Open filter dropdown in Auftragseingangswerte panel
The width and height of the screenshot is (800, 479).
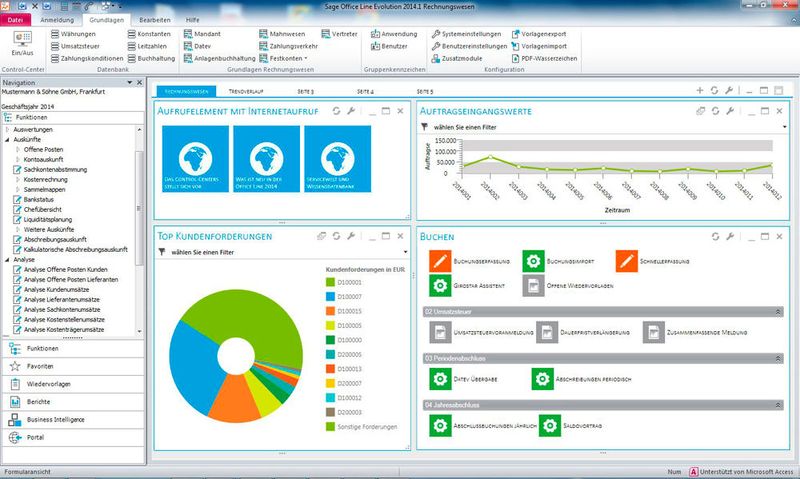[784, 127]
